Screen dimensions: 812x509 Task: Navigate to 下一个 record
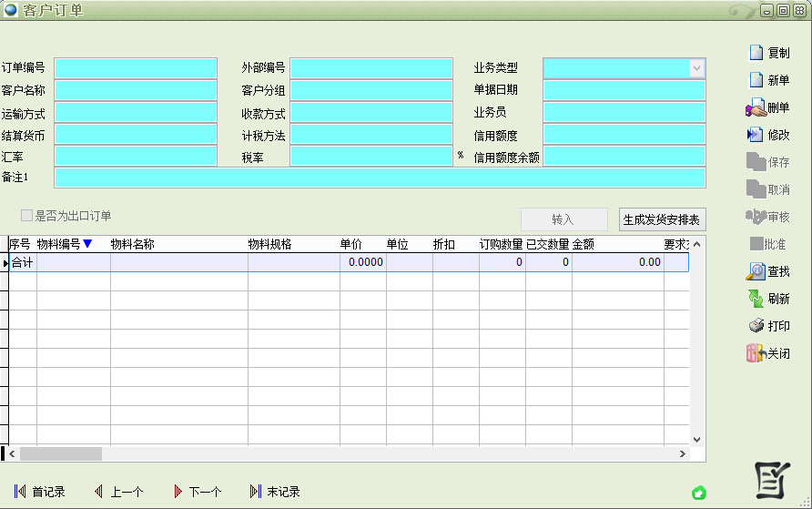pyautogui.click(x=197, y=492)
